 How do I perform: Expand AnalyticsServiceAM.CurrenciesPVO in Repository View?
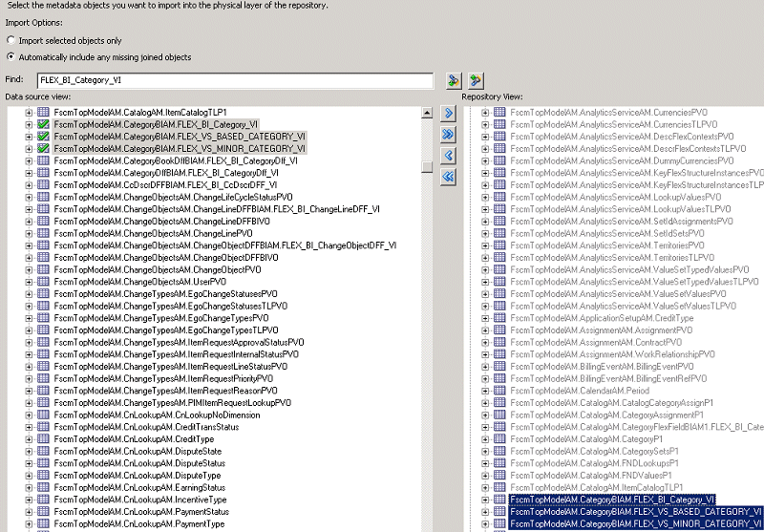(485, 113)
